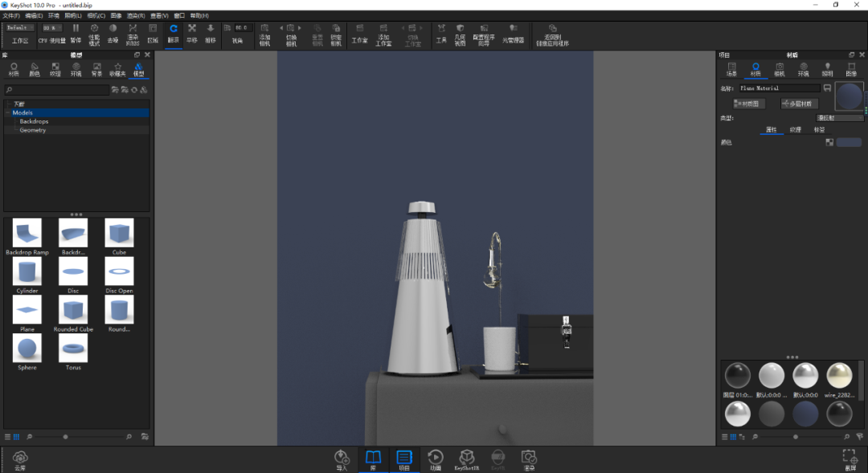Click the Add Camera (添加相机) icon
868x473 pixels.
(264, 35)
